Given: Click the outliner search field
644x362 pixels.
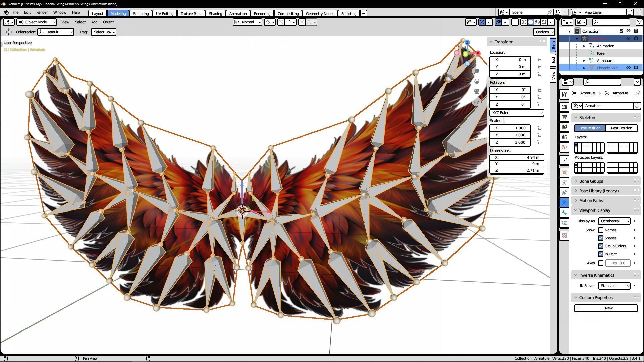Looking at the screenshot, I should (x=610, y=22).
